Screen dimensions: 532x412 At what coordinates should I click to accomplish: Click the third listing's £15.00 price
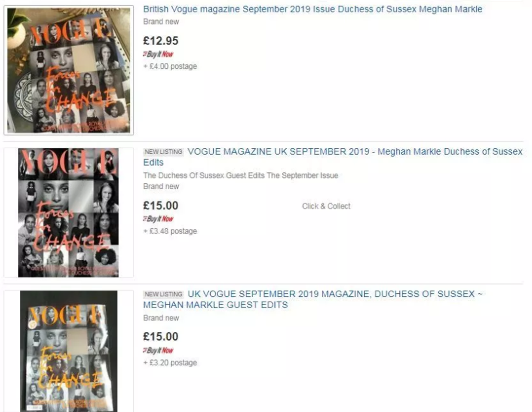[160, 337]
